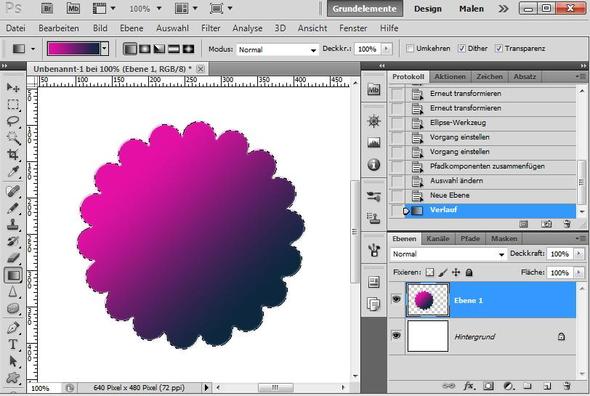Create new snapshot in Protokoll panel
Screen dimensions: 590x396
point(546,224)
